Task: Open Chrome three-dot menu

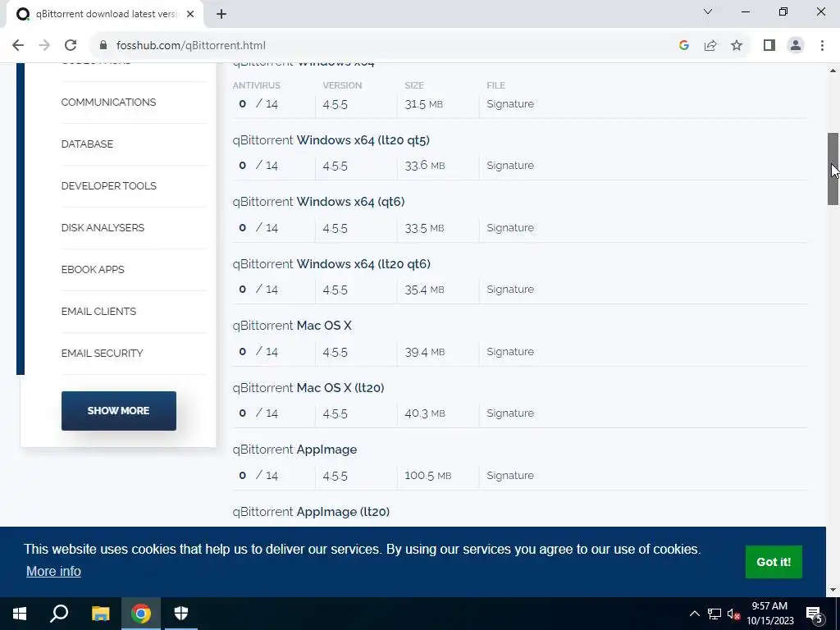Action: coord(822,46)
